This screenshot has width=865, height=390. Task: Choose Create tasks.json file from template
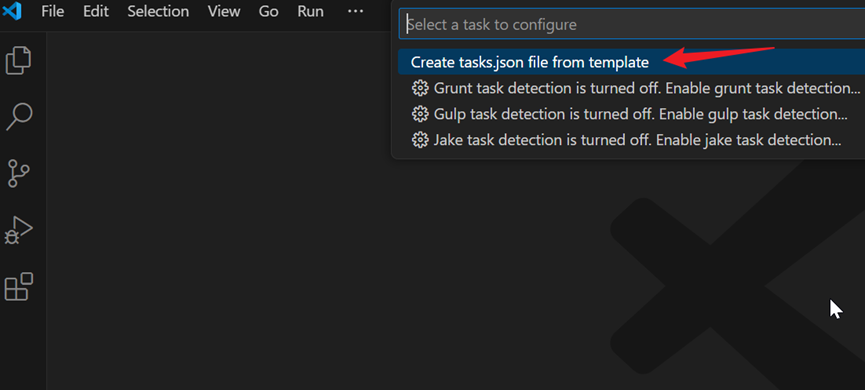631,62
